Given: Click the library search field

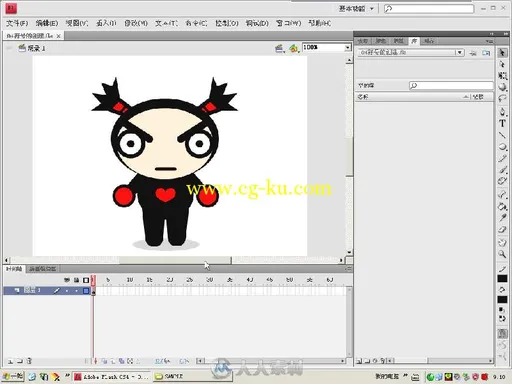Looking at the screenshot, I should (451, 86).
